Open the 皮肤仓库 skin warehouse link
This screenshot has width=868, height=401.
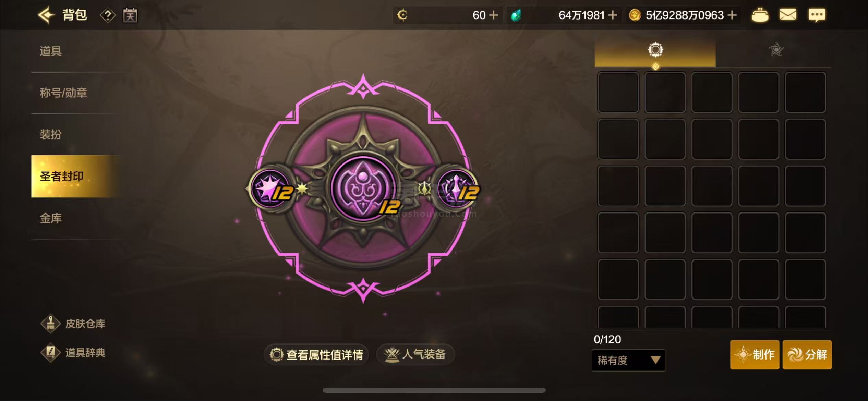(73, 324)
